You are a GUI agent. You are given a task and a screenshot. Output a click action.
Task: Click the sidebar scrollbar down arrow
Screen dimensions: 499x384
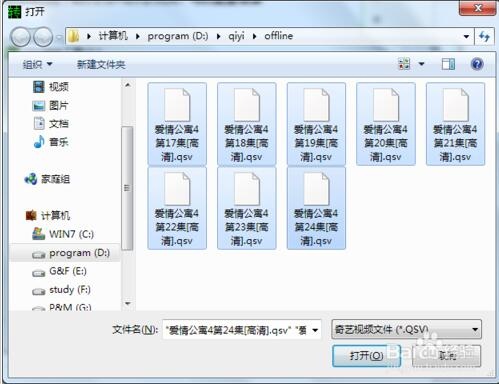[127, 303]
